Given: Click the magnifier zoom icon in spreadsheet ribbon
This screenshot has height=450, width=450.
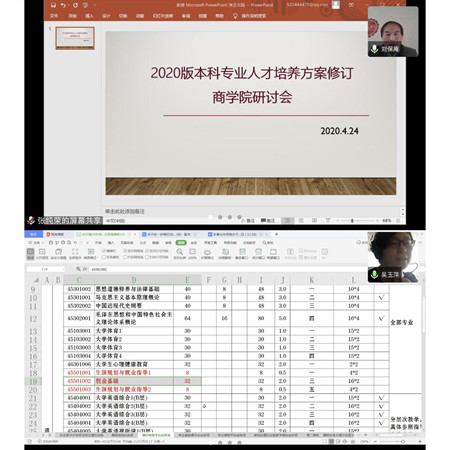Looking at the screenshot, I should (x=180, y=252).
